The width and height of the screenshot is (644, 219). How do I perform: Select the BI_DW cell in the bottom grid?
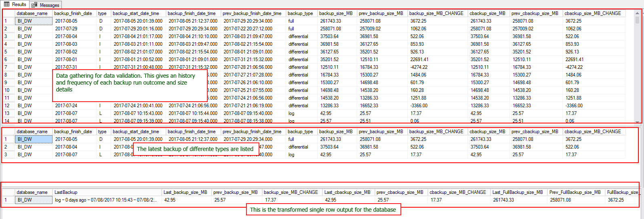click(x=25, y=200)
